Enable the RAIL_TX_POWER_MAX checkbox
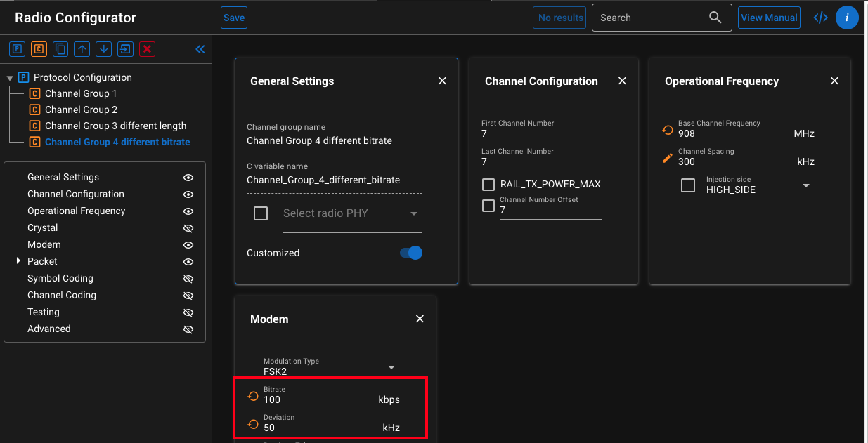 (x=488, y=185)
